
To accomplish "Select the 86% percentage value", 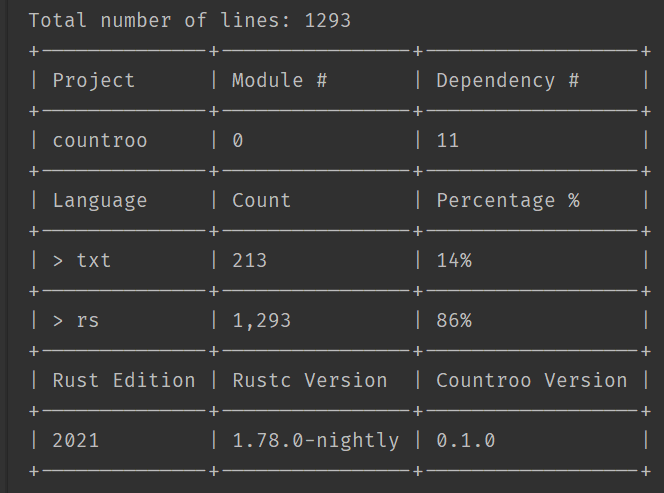I will pyautogui.click(x=453, y=320).
